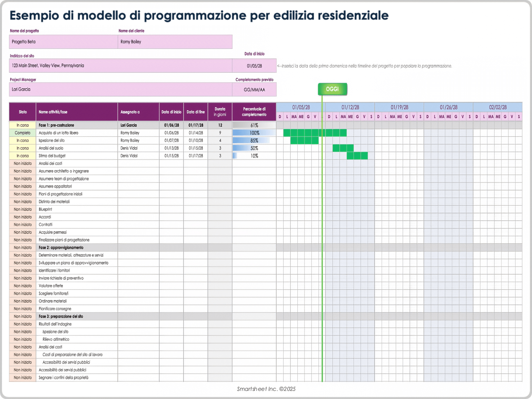Click Sviluppare un piano di approvvigionamento task
The image size is (532, 399).
(73, 263)
